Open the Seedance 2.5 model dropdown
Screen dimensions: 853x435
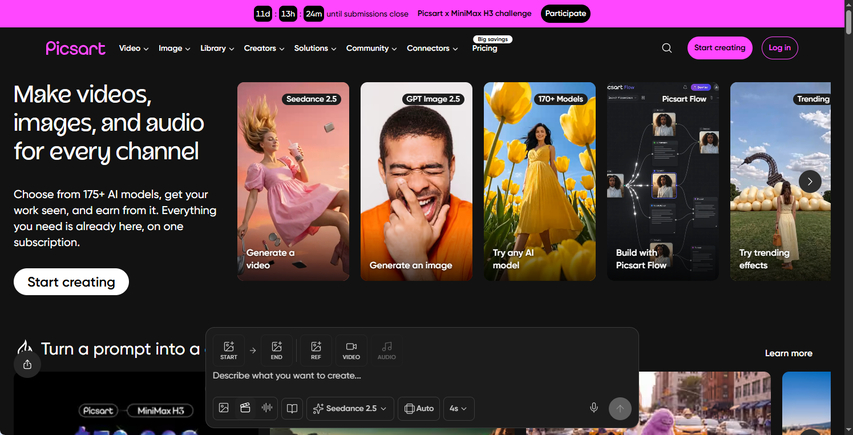pyautogui.click(x=350, y=408)
